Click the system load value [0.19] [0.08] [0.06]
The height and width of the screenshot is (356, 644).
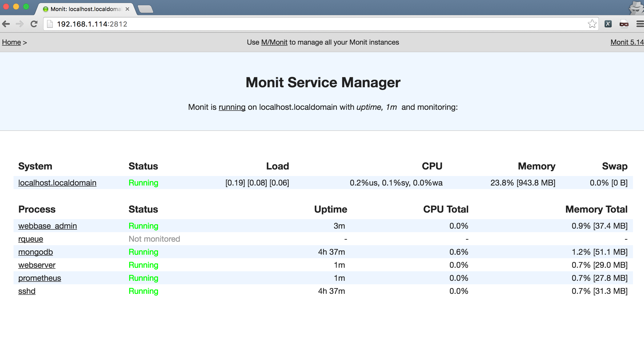pos(257,183)
